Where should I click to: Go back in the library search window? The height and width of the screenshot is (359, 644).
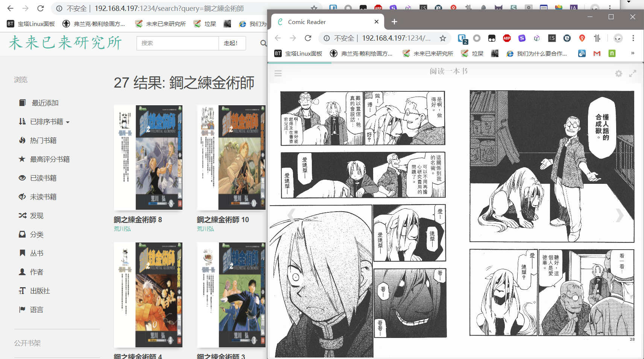(x=10, y=8)
